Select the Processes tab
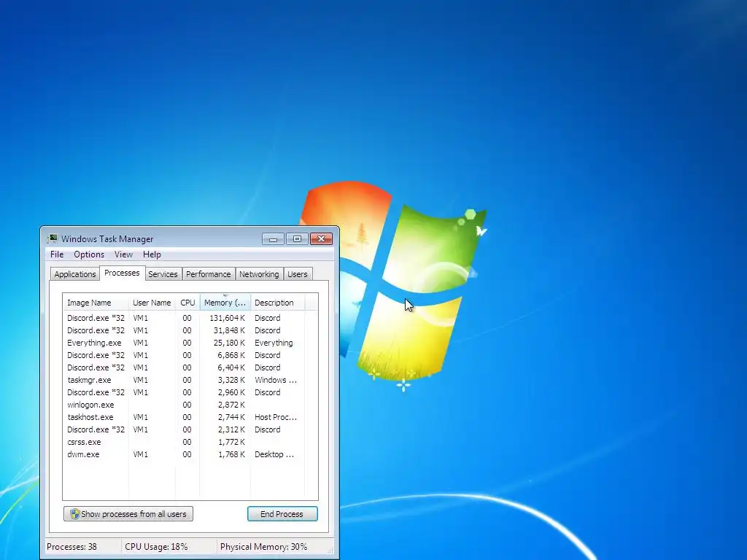This screenshot has width=747, height=560. point(122,273)
